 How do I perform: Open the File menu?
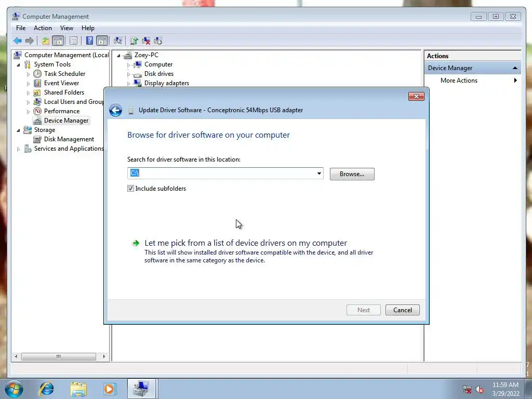21,28
